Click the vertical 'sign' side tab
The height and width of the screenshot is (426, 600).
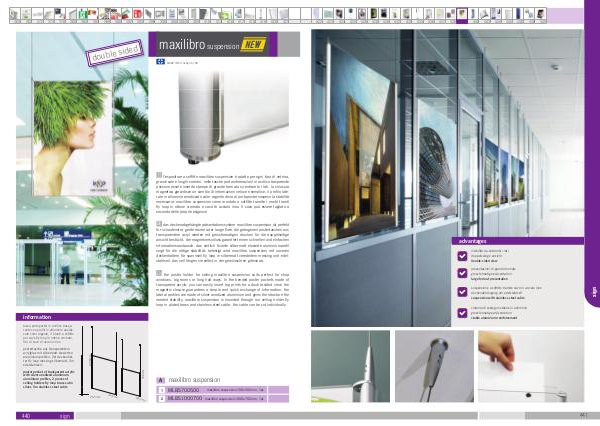point(594,291)
